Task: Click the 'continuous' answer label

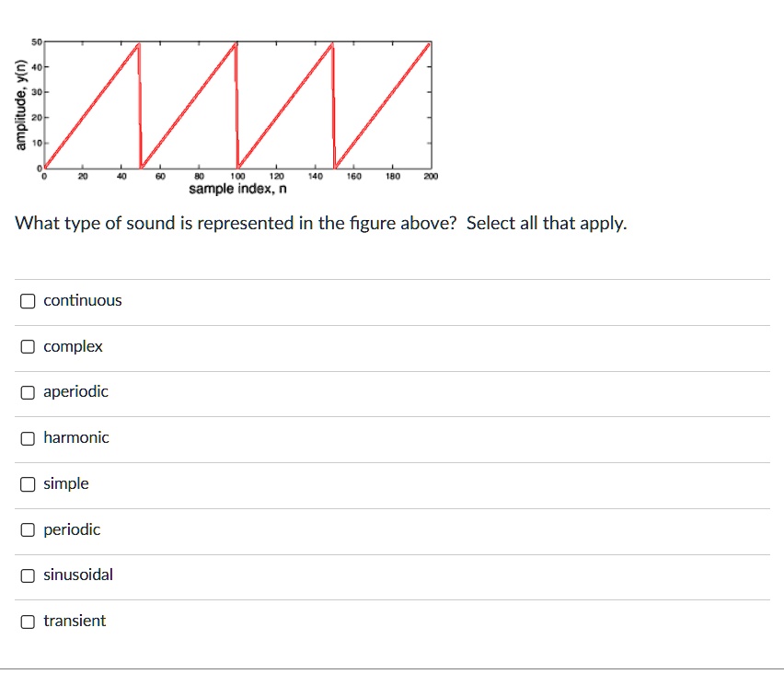Action: pyautogui.click(x=83, y=300)
